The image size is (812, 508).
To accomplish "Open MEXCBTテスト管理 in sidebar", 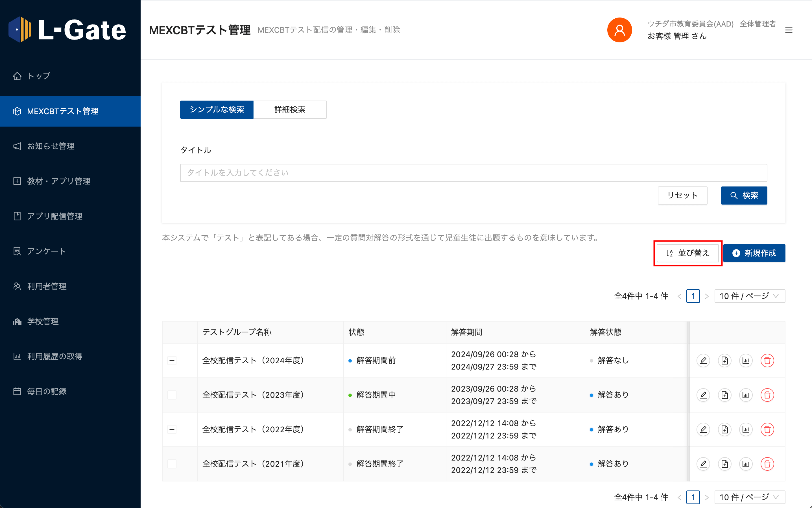I will pos(70,111).
